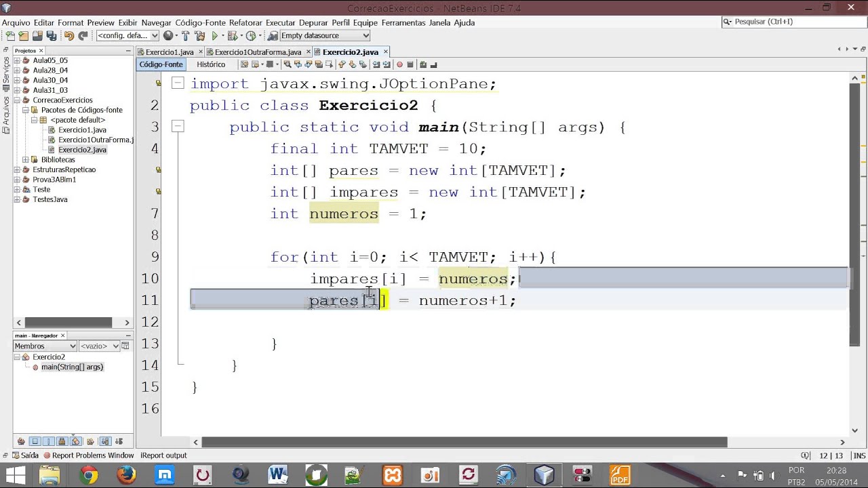Click the New File toolbar icon

pyautogui.click(x=10, y=35)
